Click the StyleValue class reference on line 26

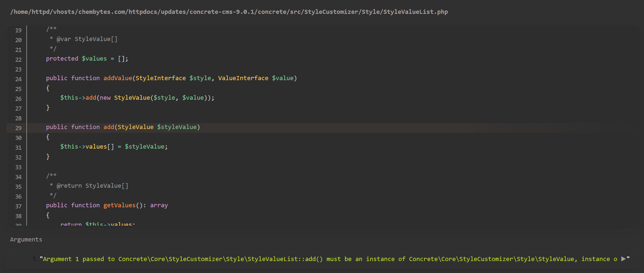132,98
